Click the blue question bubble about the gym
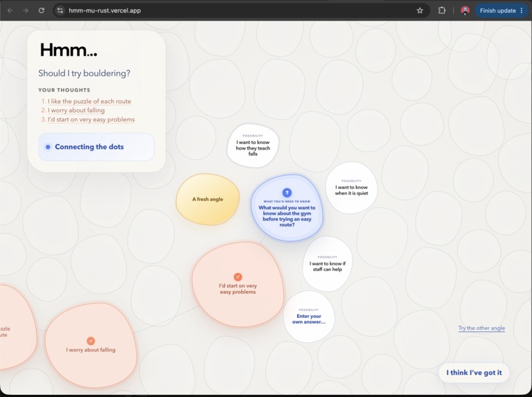Viewport: 532px width, 397px height. (287, 208)
